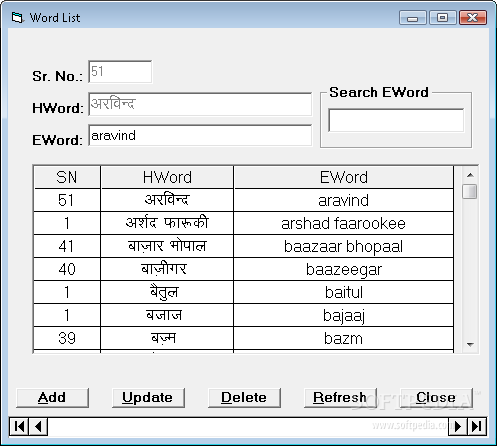The height and width of the screenshot is (446, 497).
Task: Maximize the Word List window
Action: coord(443,17)
